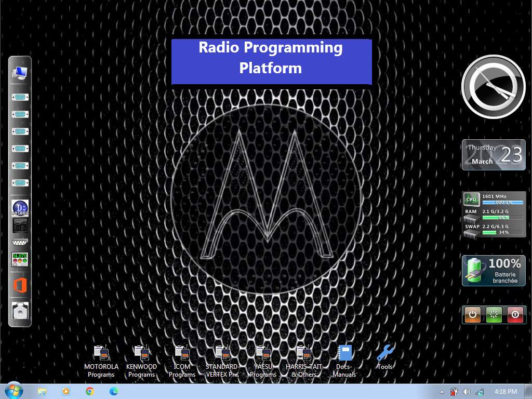
Task: Open the Docs-Manuals notebook icon
Action: [x=344, y=354]
